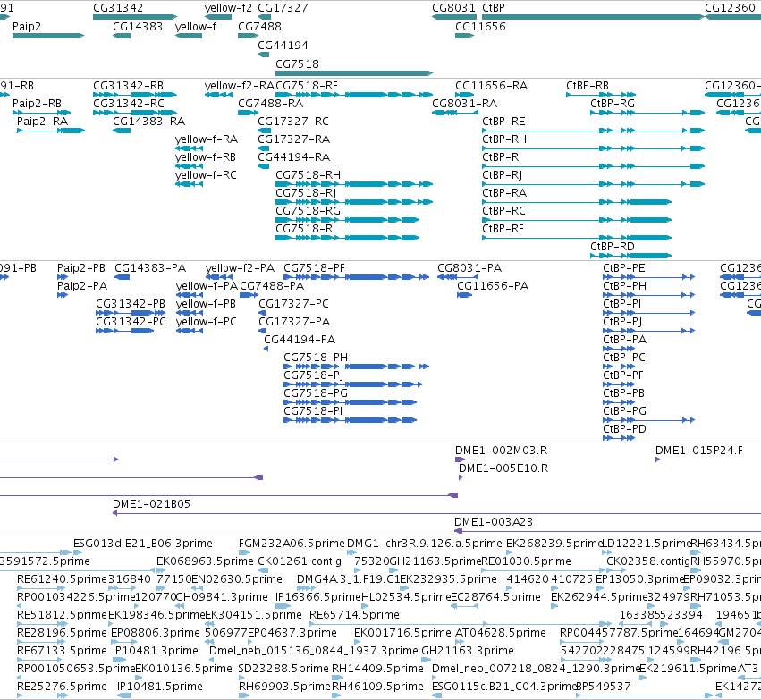Click transcript Paip2-RA

(x=43, y=122)
